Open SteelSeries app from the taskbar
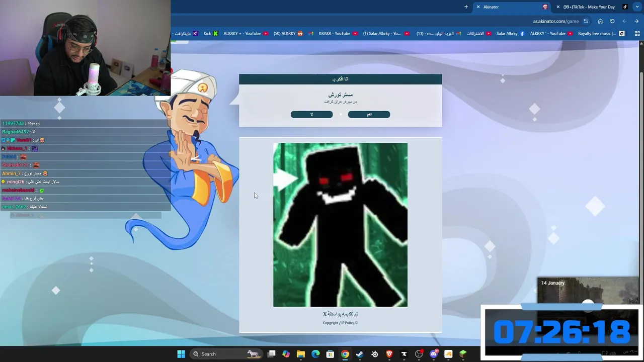Image resolution: width=644 pixels, height=362 pixels. pyautogui.click(x=374, y=354)
